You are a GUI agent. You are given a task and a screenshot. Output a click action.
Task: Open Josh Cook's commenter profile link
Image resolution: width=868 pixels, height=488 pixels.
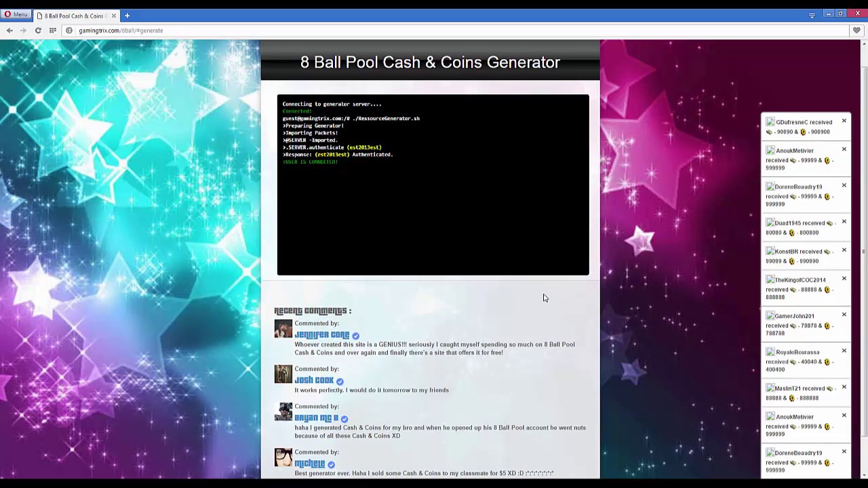(314, 380)
